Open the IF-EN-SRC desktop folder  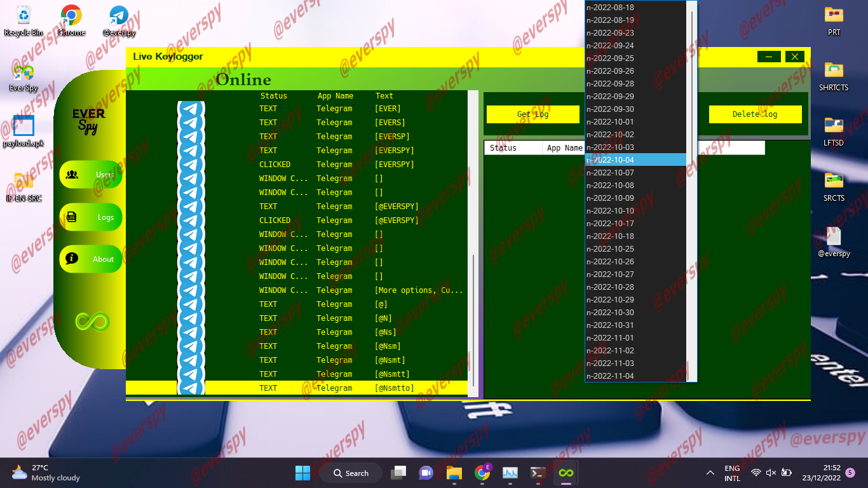click(x=24, y=186)
